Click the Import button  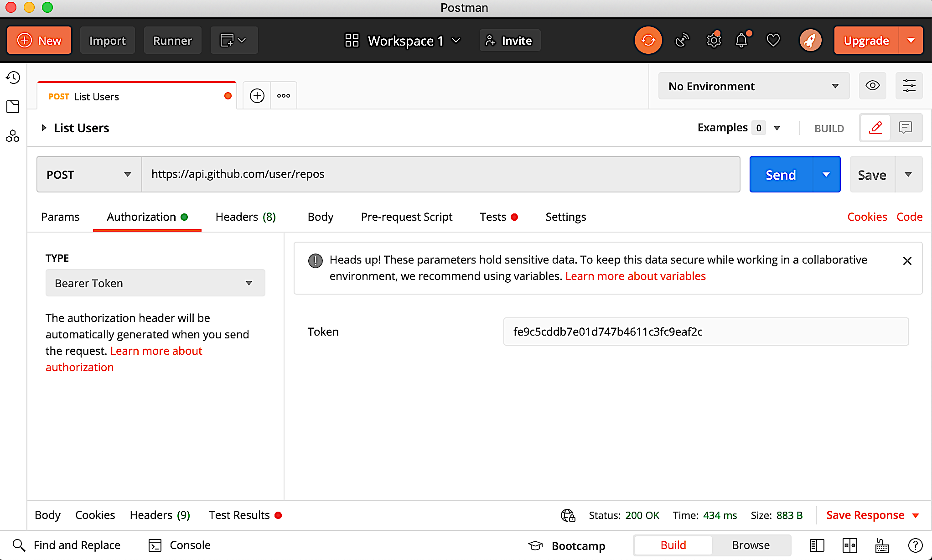[x=108, y=41]
